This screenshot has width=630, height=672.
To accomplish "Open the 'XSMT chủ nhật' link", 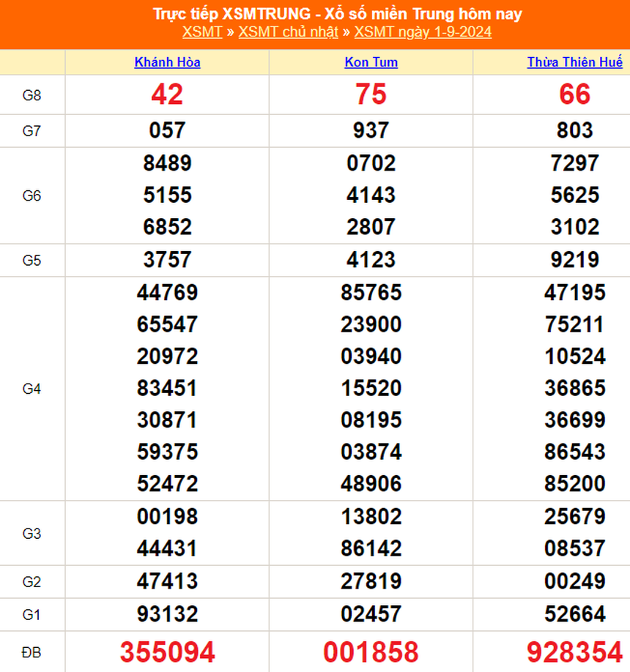I will pos(289,31).
